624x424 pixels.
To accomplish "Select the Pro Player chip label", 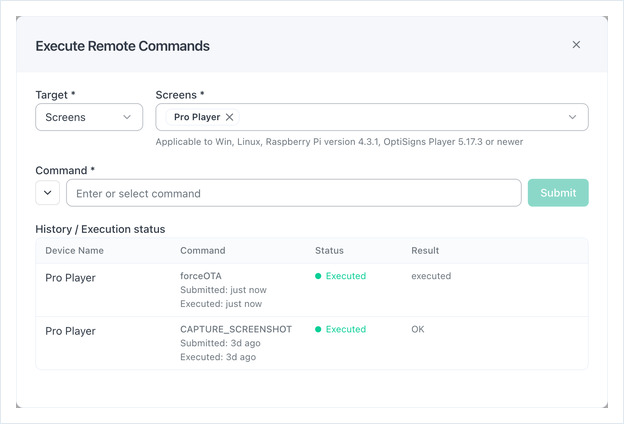I will (197, 117).
